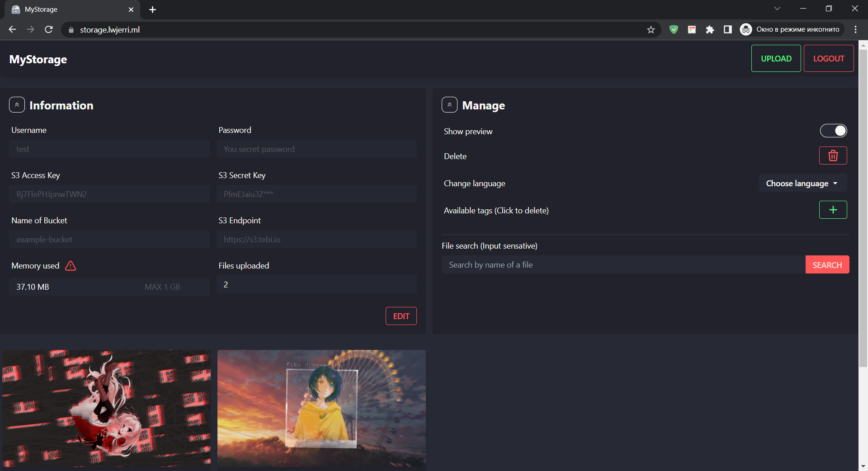The image size is (868, 471).
Task: Click the red-and-white extension icon next to the shield
Action: point(692,29)
